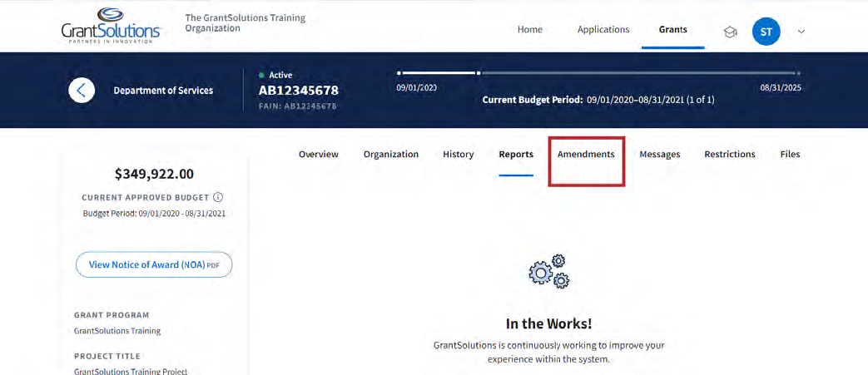Expand the user account dropdown chevron

tap(801, 32)
